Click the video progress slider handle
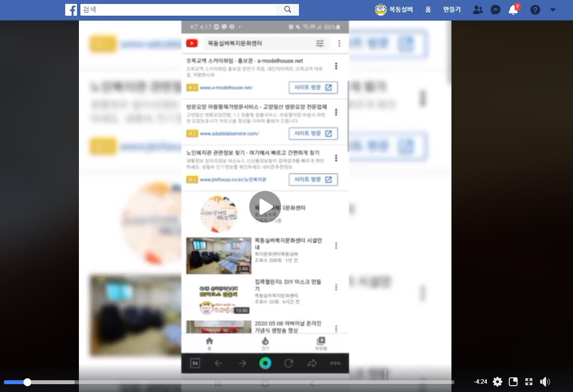Image resolution: width=573 pixels, height=392 pixels. 27,382
